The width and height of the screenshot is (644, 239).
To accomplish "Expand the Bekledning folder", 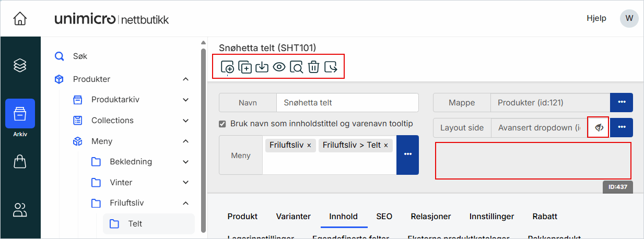I will [185, 162].
